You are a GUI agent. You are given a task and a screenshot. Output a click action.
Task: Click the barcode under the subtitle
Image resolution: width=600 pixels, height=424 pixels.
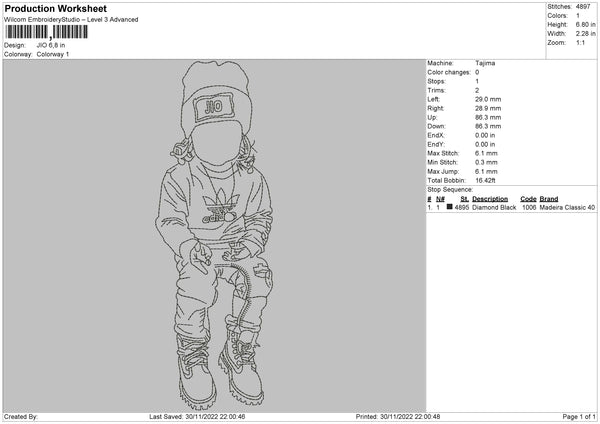click(x=46, y=32)
